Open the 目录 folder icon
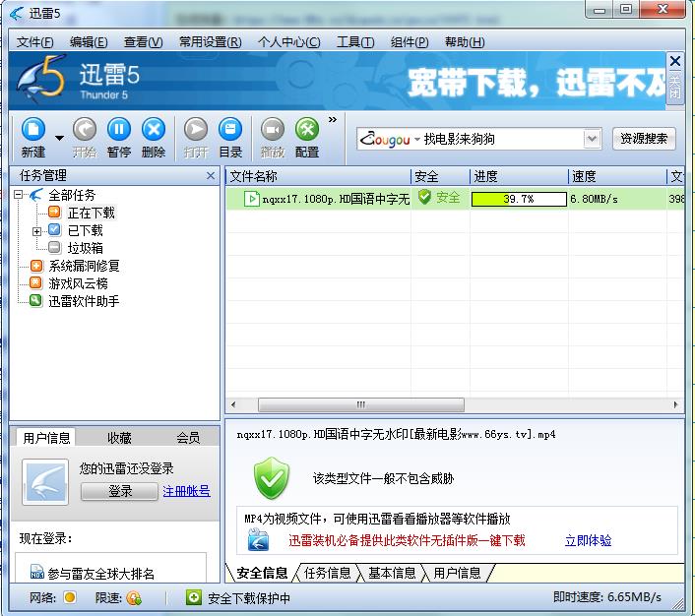 point(230,139)
